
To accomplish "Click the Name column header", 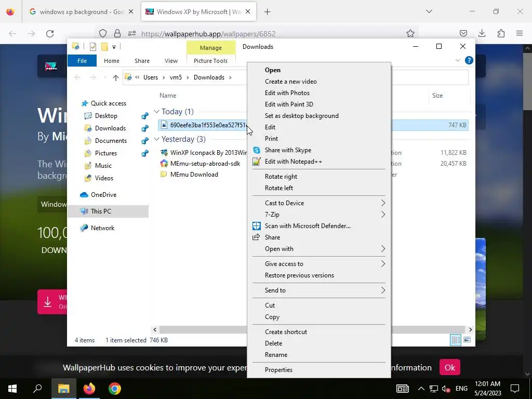I will 168,96.
